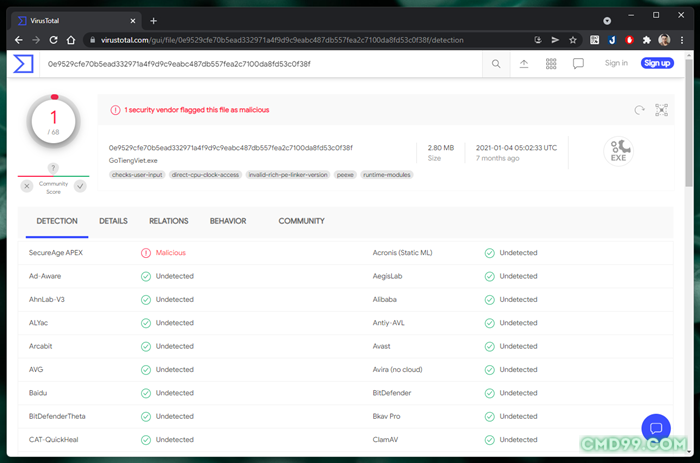
Task: Open the upload file icon
Action: (x=524, y=64)
